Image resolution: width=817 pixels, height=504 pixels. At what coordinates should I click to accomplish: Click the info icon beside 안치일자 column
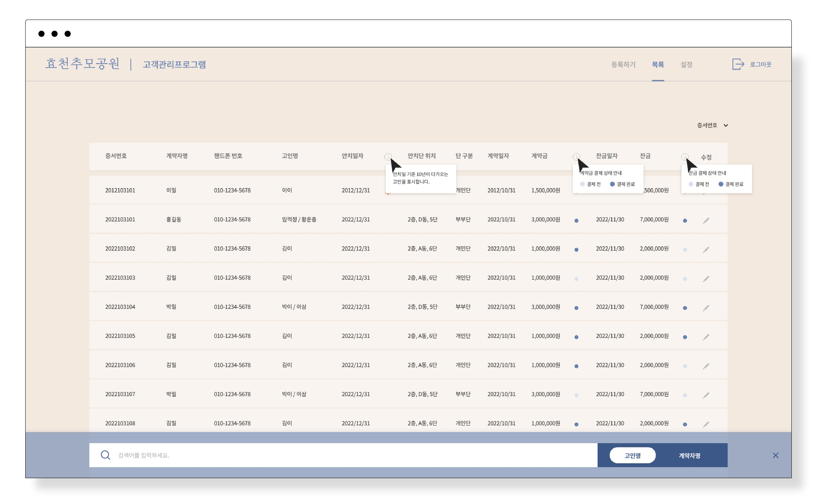click(x=388, y=157)
